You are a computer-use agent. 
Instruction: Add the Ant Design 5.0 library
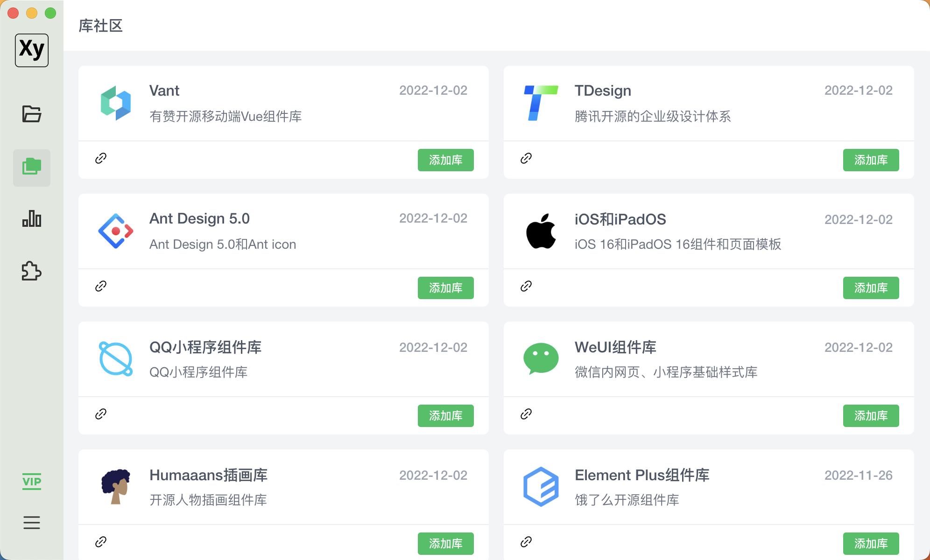[445, 288]
